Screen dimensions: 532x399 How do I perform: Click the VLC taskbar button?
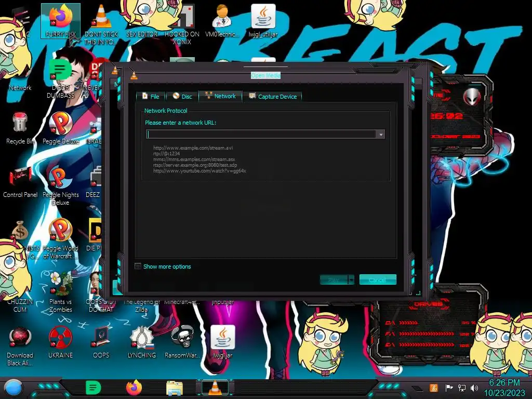pyautogui.click(x=215, y=388)
